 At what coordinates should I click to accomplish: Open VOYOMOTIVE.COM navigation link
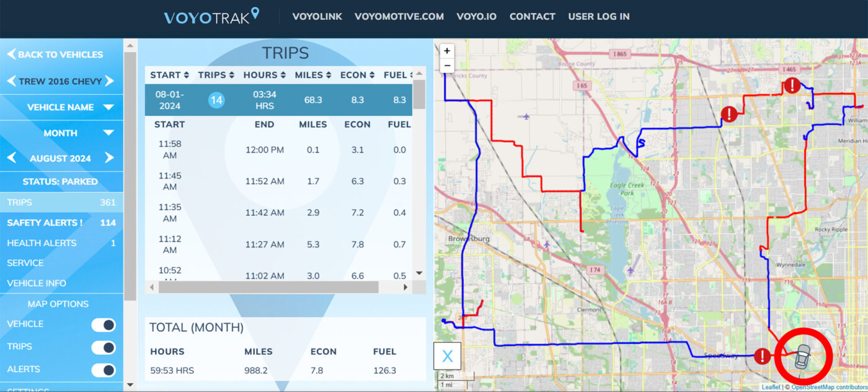[399, 17]
